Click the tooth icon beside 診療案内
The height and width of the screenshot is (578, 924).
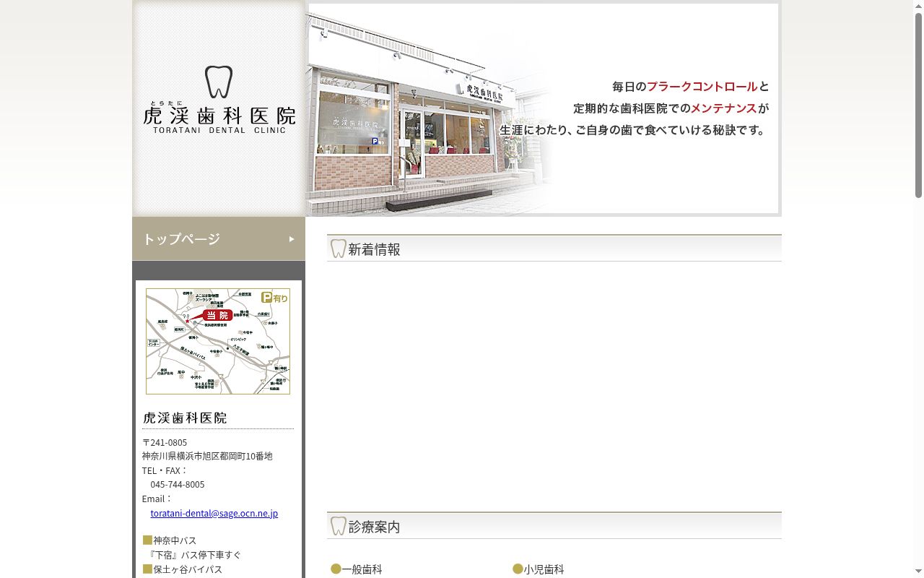pyautogui.click(x=338, y=526)
